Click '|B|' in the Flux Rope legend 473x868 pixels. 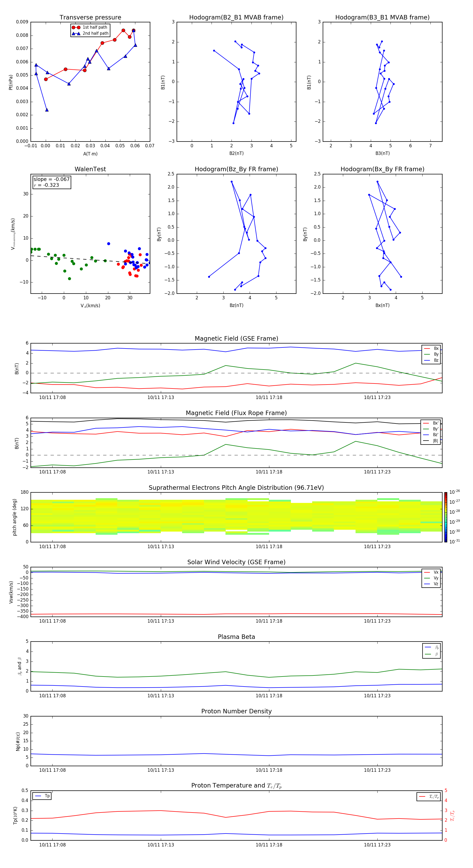pos(431,441)
